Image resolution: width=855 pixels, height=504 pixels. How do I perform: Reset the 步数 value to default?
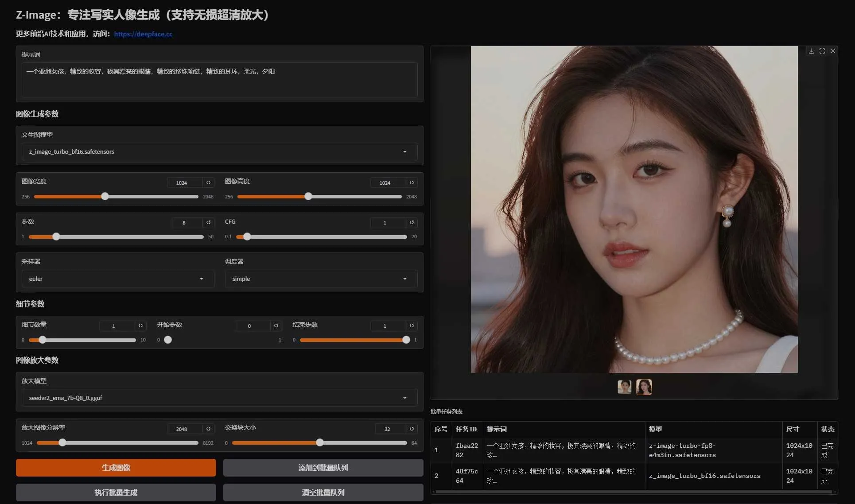pos(208,223)
